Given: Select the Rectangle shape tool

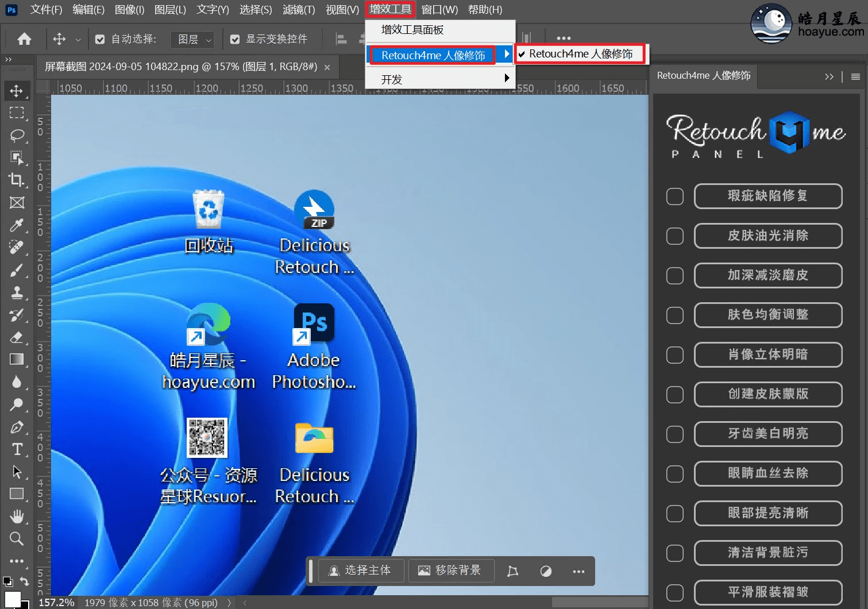Looking at the screenshot, I should pos(17,494).
